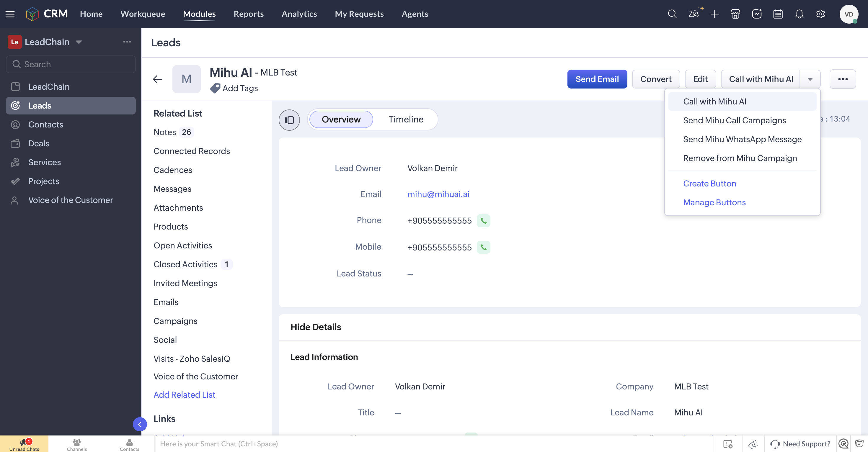Image resolution: width=868 pixels, height=452 pixels.
Task: Click the Send Email button
Action: click(597, 79)
